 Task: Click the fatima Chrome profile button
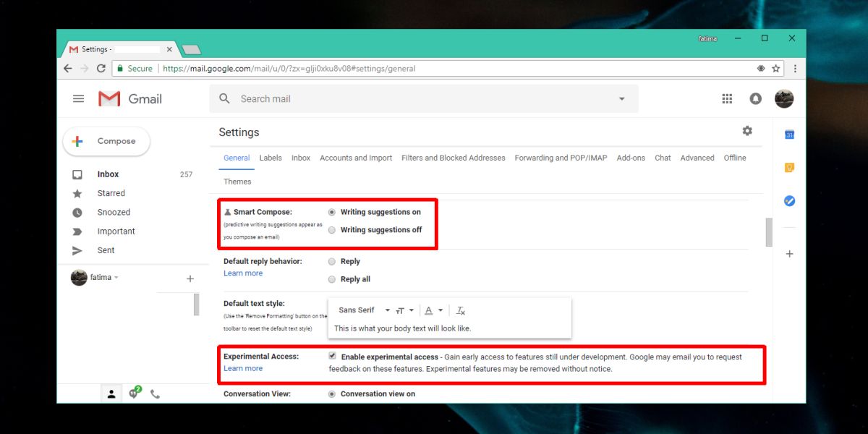click(707, 38)
